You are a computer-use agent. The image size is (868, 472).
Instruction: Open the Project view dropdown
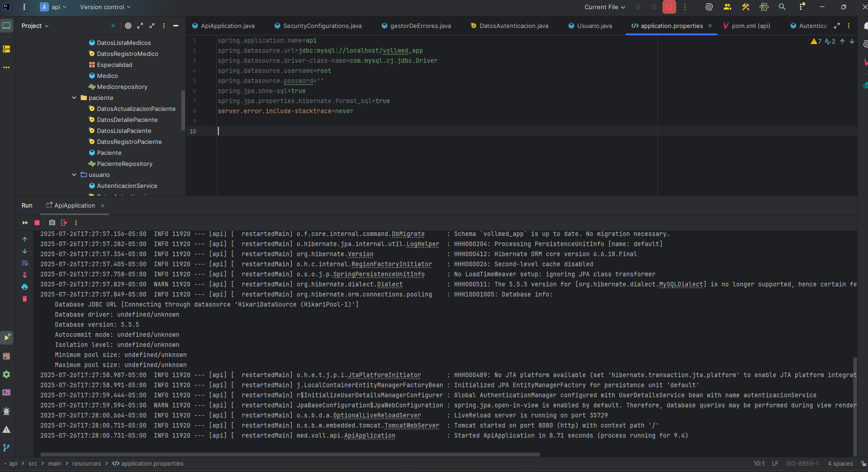click(35, 26)
